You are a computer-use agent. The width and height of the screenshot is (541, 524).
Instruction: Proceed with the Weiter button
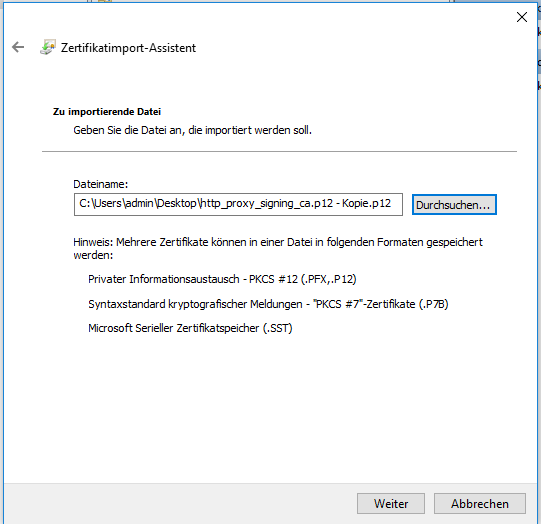[391, 504]
